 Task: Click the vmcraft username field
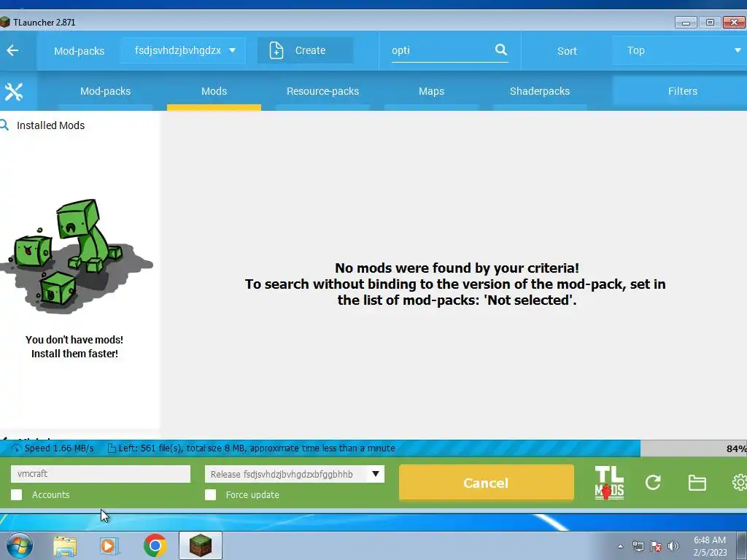(101, 474)
